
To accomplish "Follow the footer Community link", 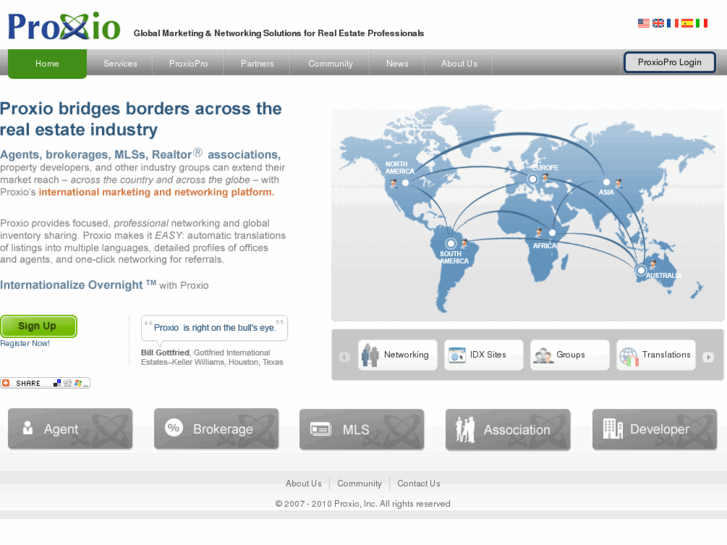I will 359,483.
